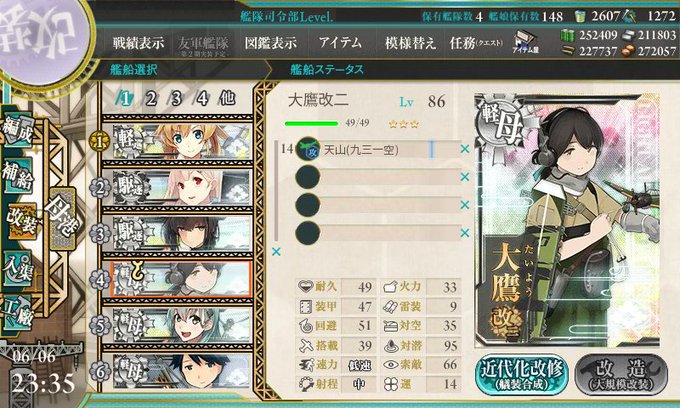Screen dimensions: 680x408
Task: Remove 天山(九三一空) with its X button
Action: [464, 149]
